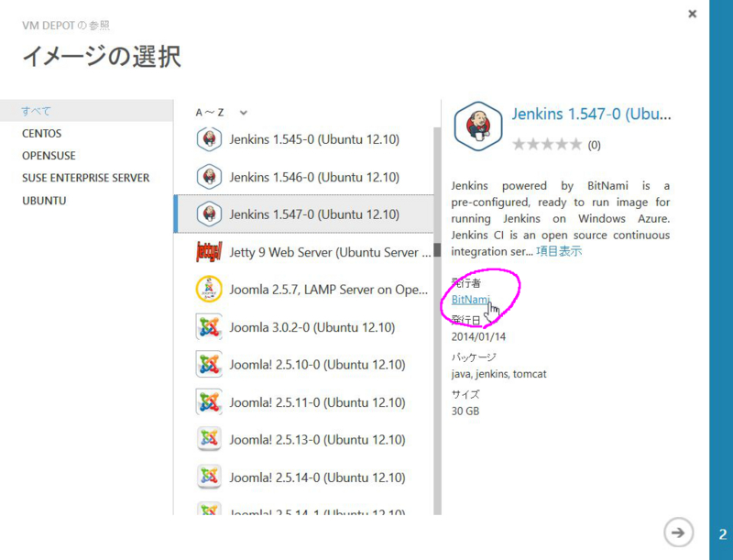The width and height of the screenshot is (733, 560).
Task: Select Jenkins 1.546-0 (Ubuntu 12.10)
Action: click(304, 177)
